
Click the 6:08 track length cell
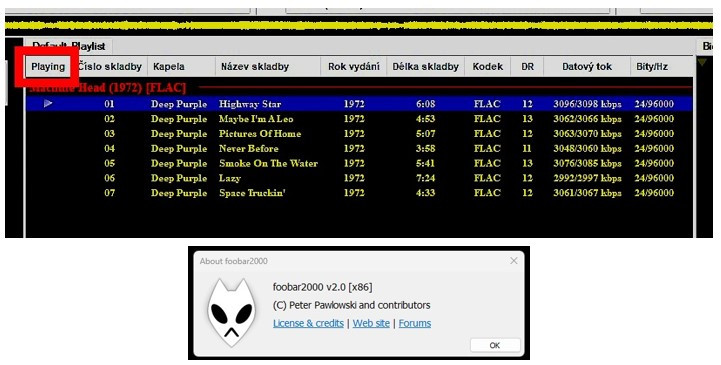pos(426,104)
